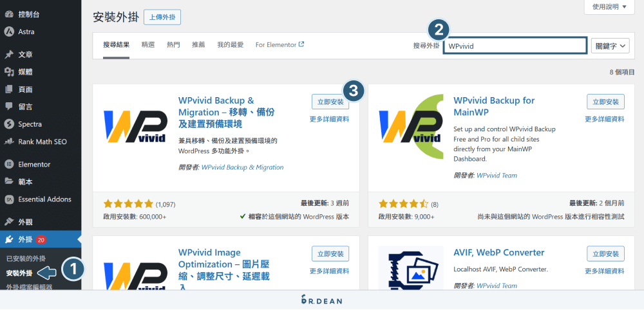Open 更多詳細資料 for WPvivid Backup & Migration

[329, 120]
